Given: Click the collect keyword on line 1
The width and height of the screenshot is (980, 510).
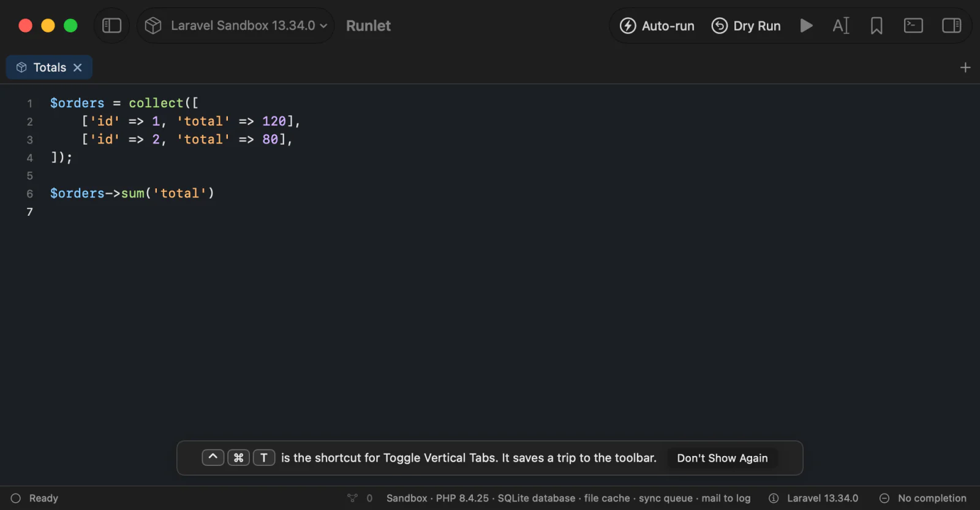Looking at the screenshot, I should [x=156, y=103].
